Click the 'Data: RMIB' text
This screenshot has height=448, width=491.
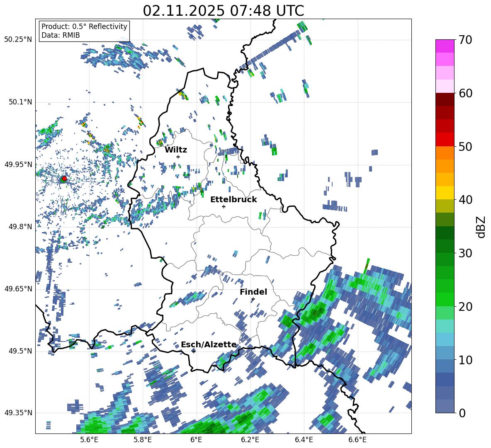[61, 35]
